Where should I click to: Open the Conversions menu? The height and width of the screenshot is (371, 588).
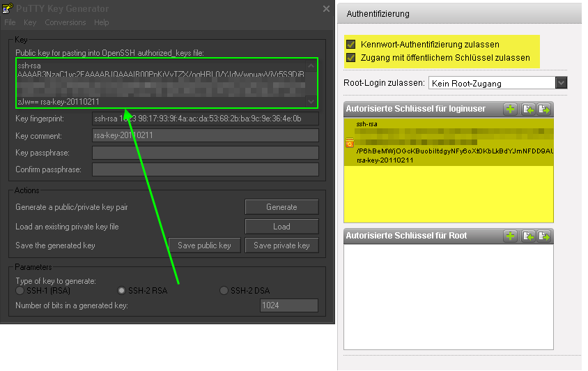[x=65, y=22]
